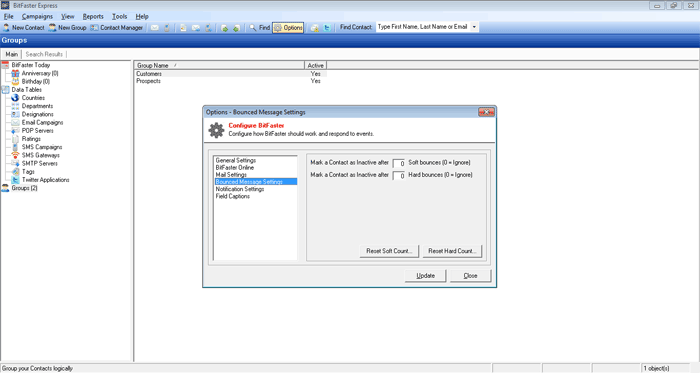The height and width of the screenshot is (373, 700).
Task: Select the Customers group row
Action: point(230,74)
